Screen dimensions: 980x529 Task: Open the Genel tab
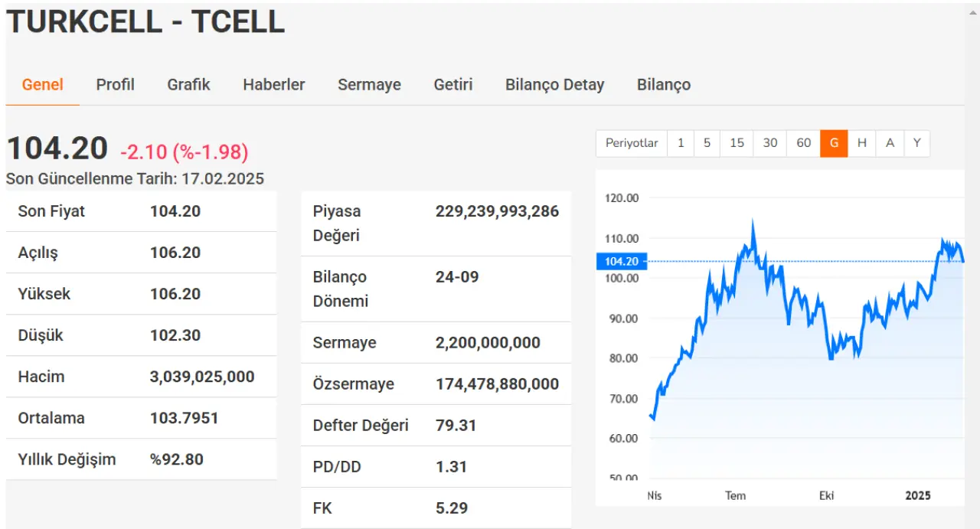point(42,85)
